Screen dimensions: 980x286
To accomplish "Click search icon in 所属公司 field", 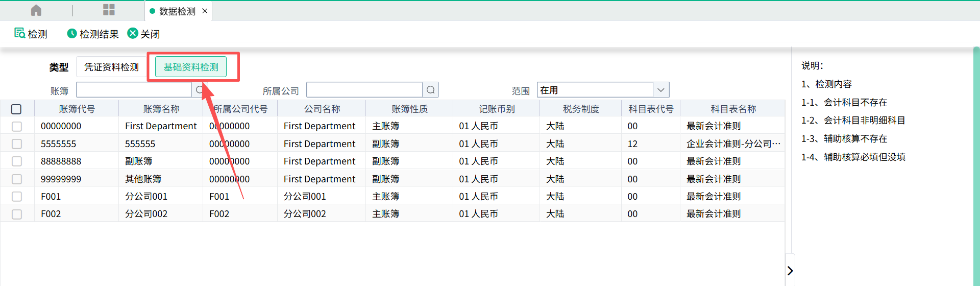I will pos(430,90).
